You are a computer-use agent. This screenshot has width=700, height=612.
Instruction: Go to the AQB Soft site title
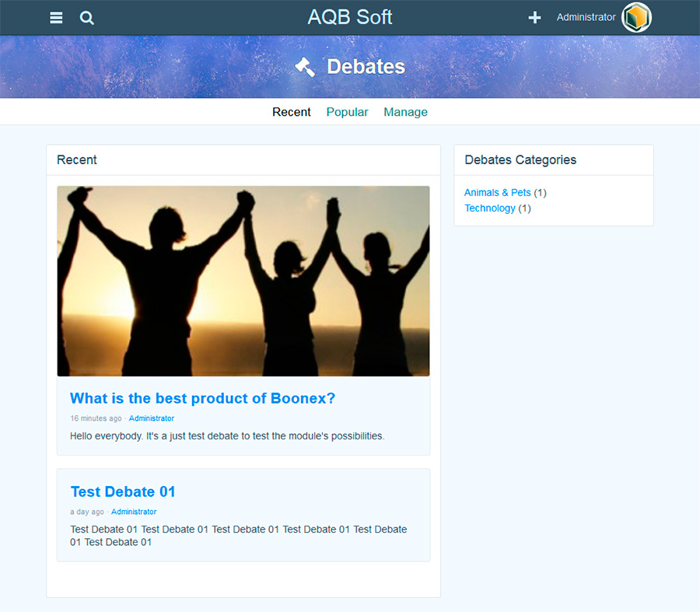(350, 17)
